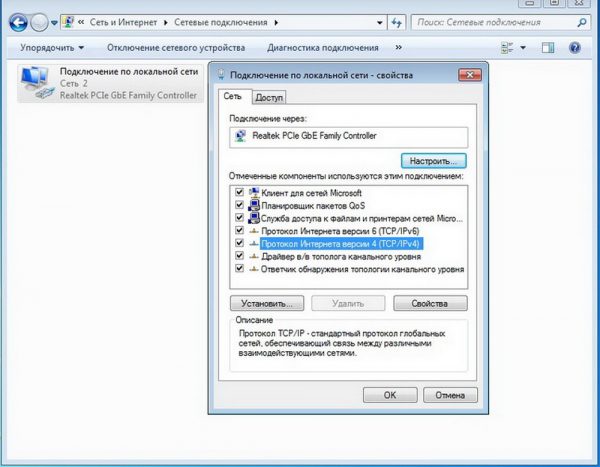This screenshot has height=467, width=600.
Task: Uncheck 'Протокол Интернета версии 4 (TCP/IPv4)'
Action: point(240,243)
